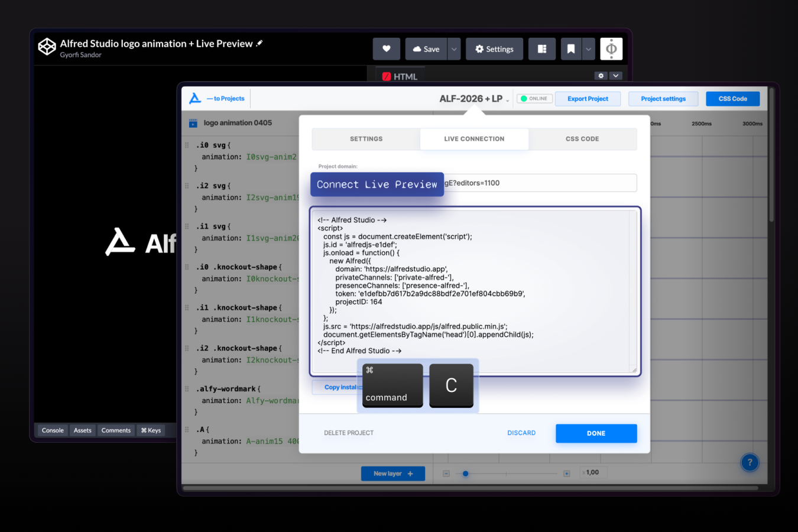Confirm with the DONE button

point(596,433)
